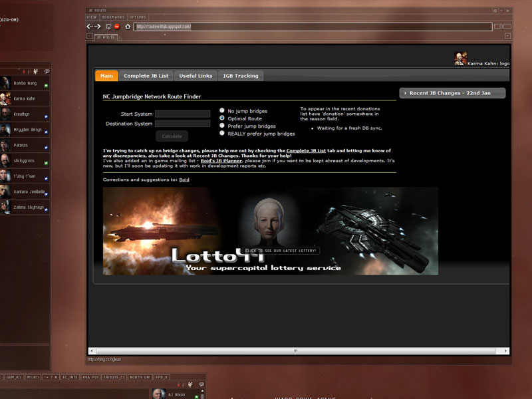Focus the Start System input field
The height and width of the screenshot is (399, 532).
click(182, 114)
